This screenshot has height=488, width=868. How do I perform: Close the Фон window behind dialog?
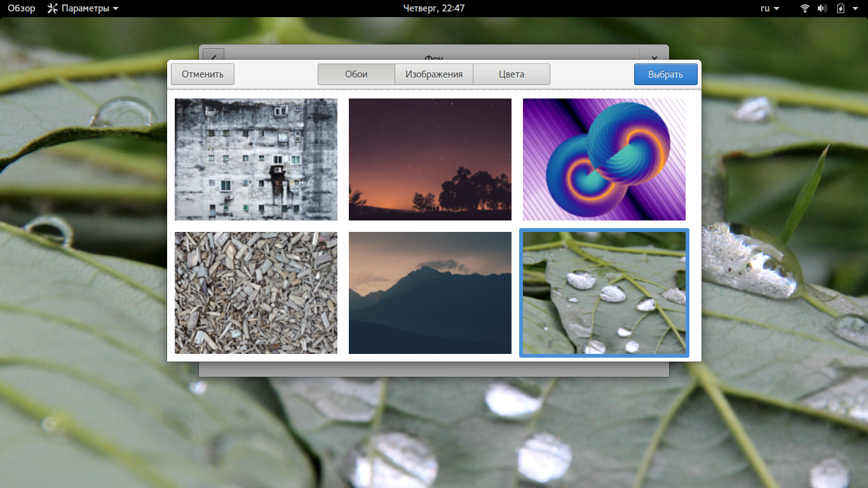coord(654,55)
